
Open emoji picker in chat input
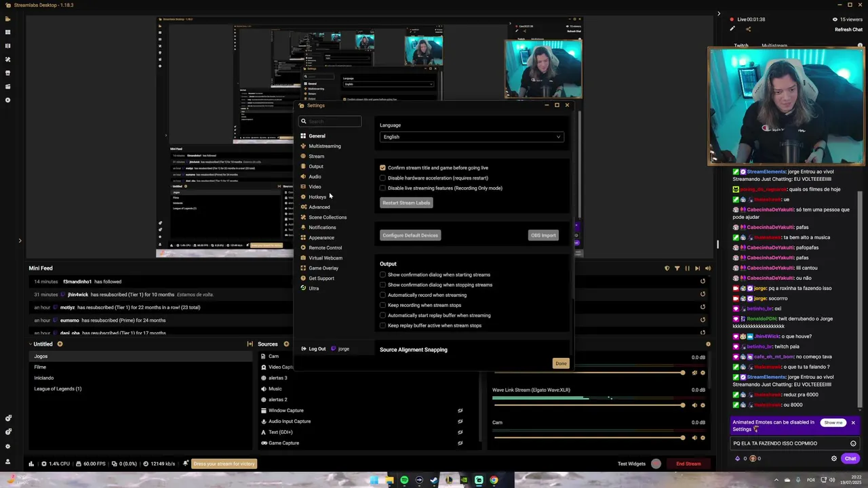tap(853, 443)
